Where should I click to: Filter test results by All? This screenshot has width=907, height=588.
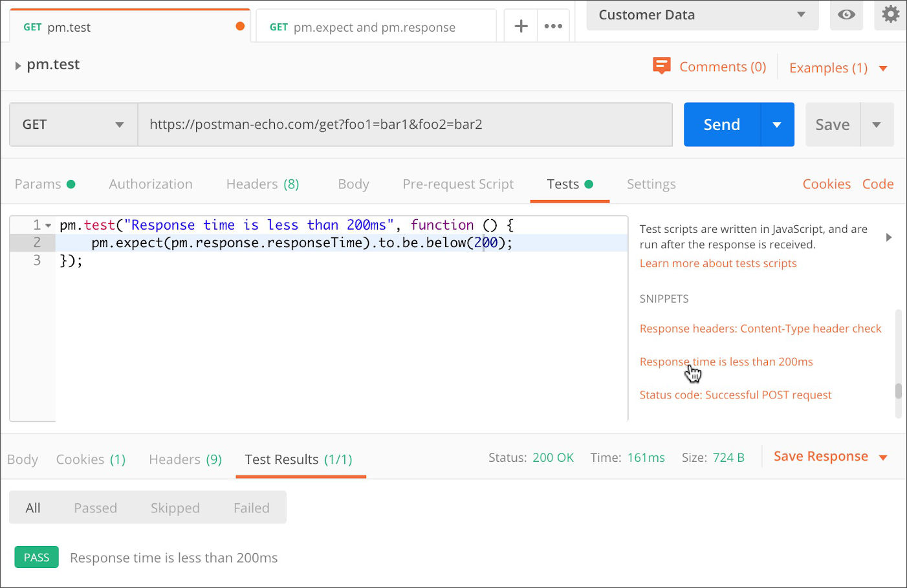33,508
